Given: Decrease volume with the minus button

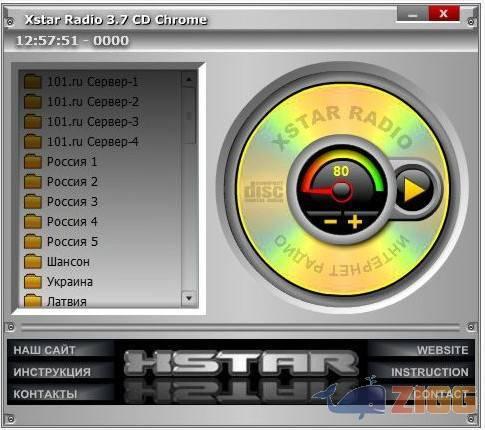Looking at the screenshot, I should [x=330, y=222].
